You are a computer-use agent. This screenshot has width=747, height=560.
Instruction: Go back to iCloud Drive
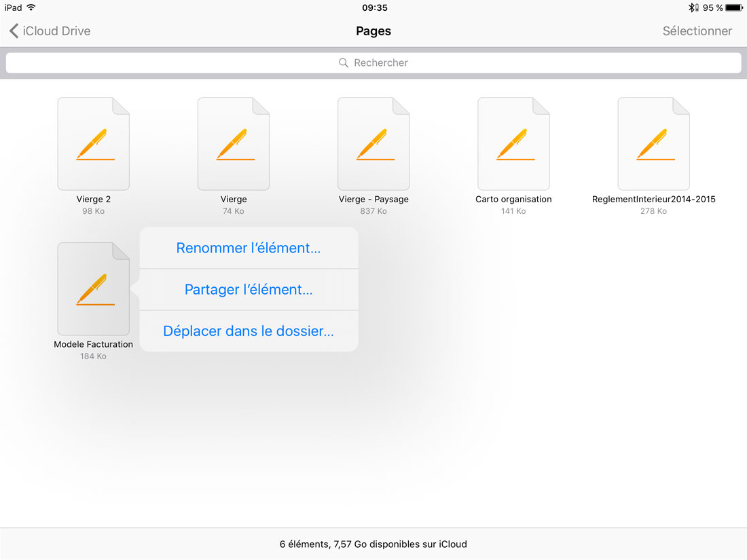pyautogui.click(x=50, y=31)
